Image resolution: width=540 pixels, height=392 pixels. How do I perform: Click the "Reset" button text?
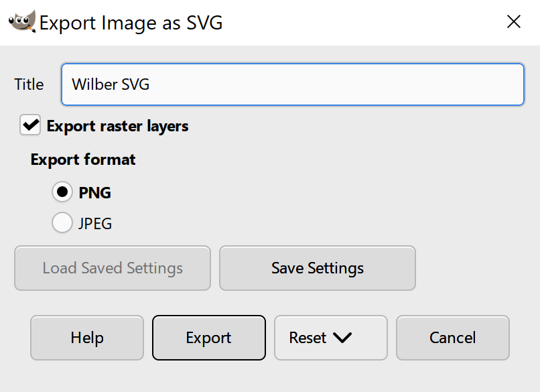(308, 338)
